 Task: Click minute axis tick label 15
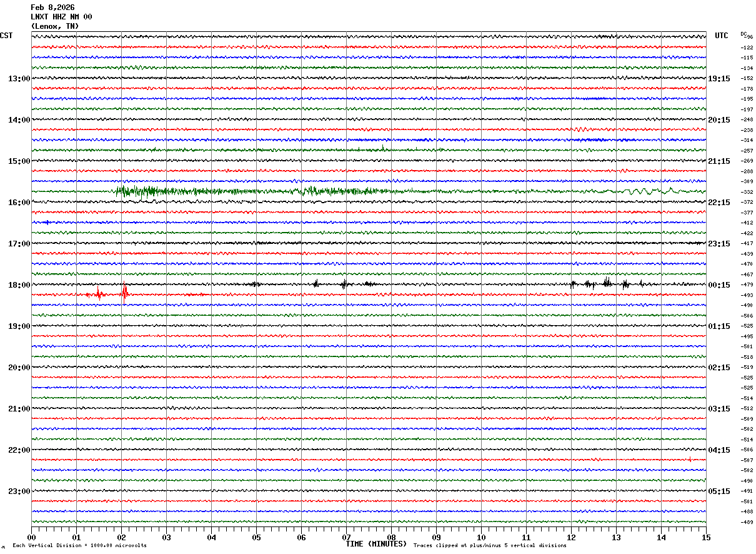[x=705, y=537]
